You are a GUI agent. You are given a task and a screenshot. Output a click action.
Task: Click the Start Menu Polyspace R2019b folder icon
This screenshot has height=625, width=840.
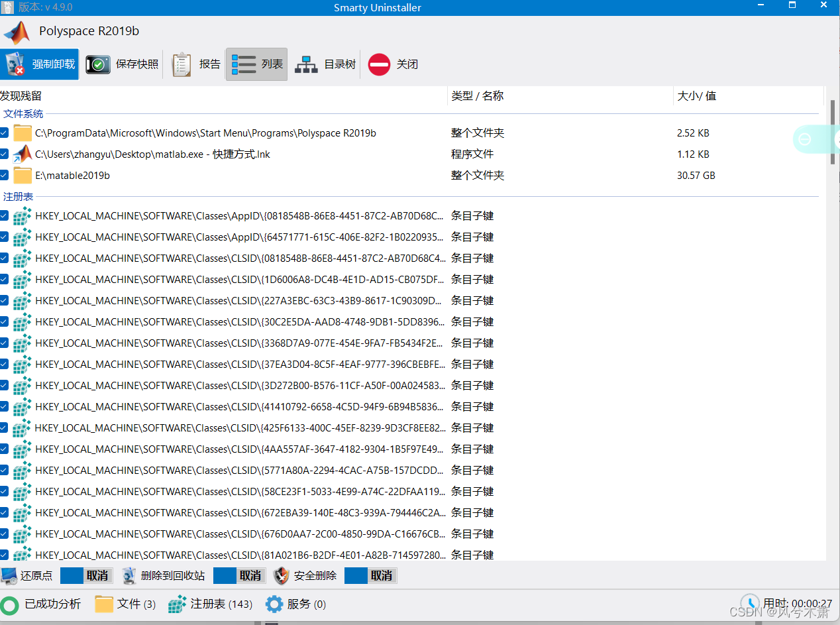click(23, 133)
